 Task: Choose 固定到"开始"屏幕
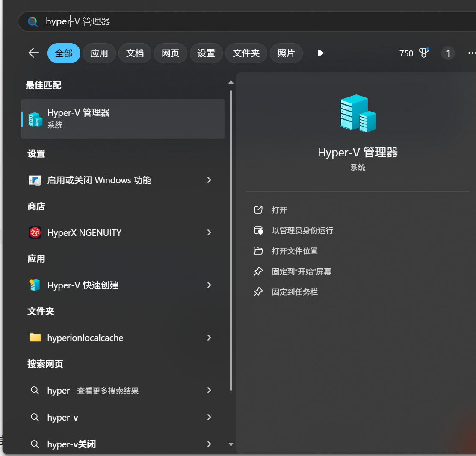tap(302, 271)
